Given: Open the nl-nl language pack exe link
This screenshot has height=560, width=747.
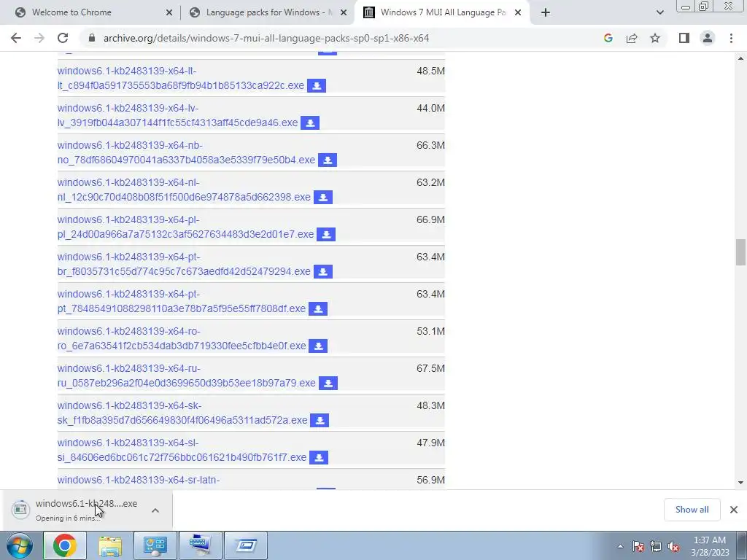Looking at the screenshot, I should click(184, 190).
